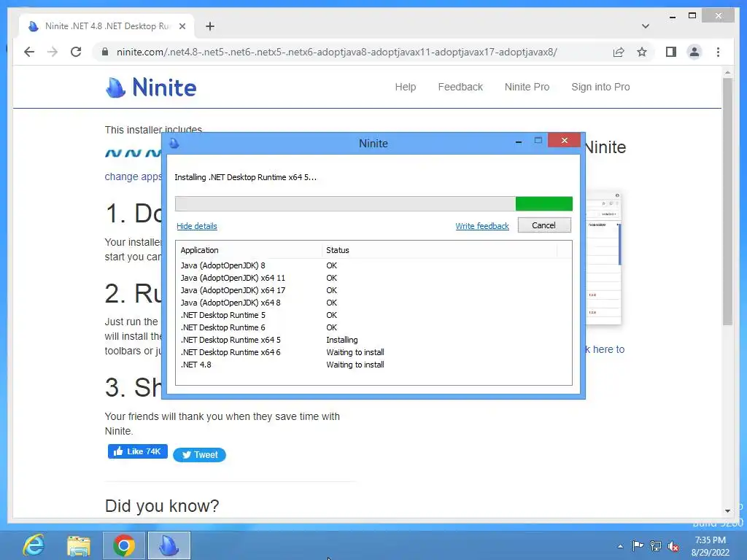This screenshot has width=747, height=560.
Task: Reload the Ninite page
Action: click(76, 52)
